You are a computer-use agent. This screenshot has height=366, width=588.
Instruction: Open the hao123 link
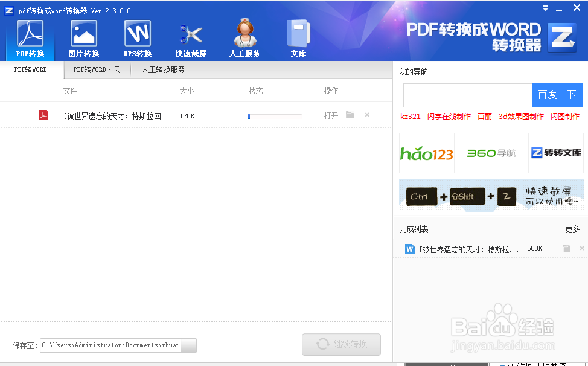[x=426, y=153]
